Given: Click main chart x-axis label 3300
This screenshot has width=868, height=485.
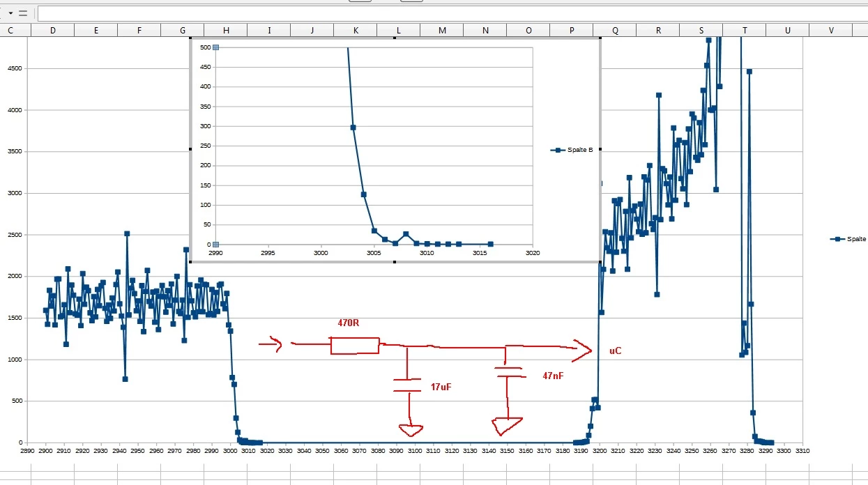Looking at the screenshot, I should click(784, 452).
